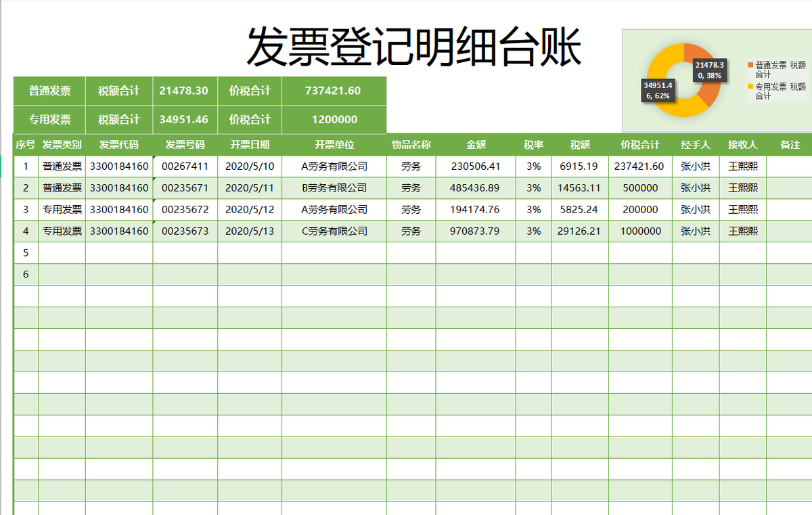Image resolution: width=812 pixels, height=515 pixels.
Task: Click the date 2020/5/13 in row 4
Action: [250, 231]
